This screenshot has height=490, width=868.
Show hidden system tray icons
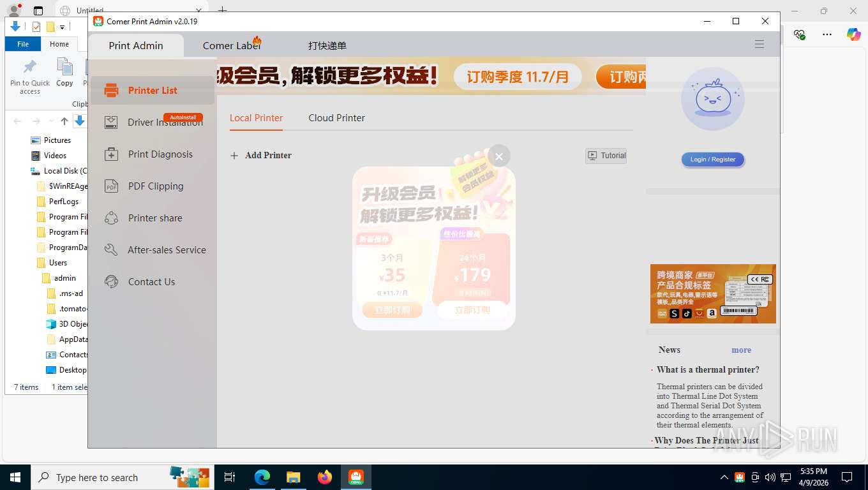[x=724, y=477]
